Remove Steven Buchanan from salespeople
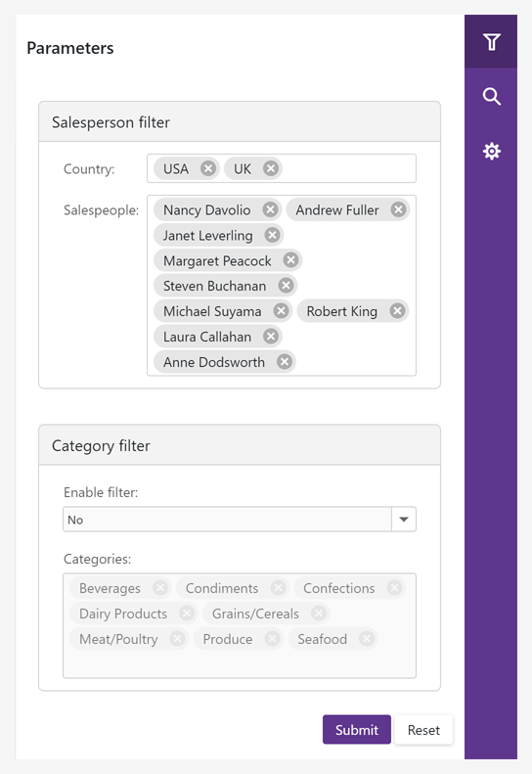Screen dimensions: 532x774 [286, 286]
